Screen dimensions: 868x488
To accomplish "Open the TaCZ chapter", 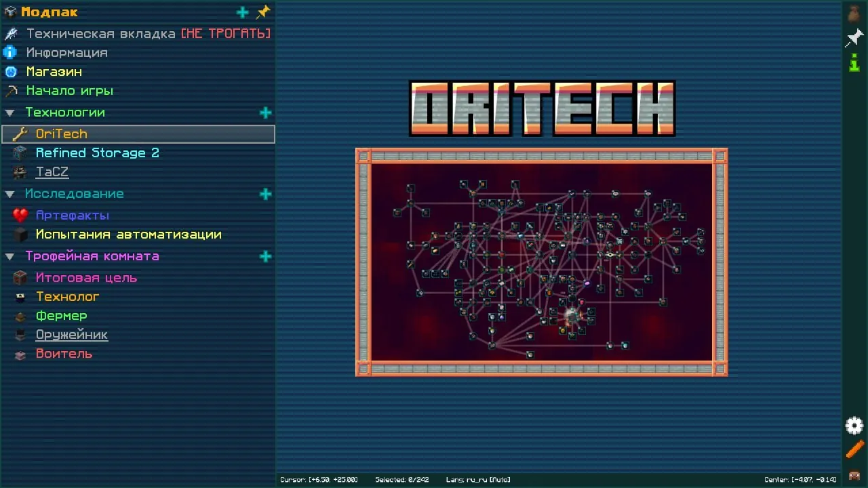I will point(138,172).
